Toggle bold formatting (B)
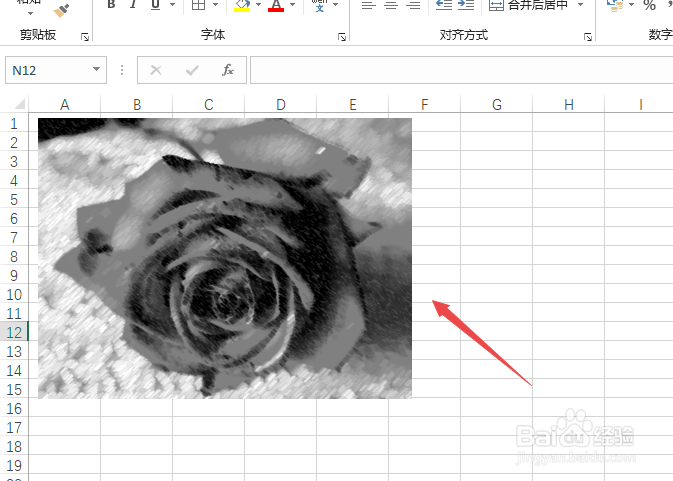 click(x=111, y=5)
